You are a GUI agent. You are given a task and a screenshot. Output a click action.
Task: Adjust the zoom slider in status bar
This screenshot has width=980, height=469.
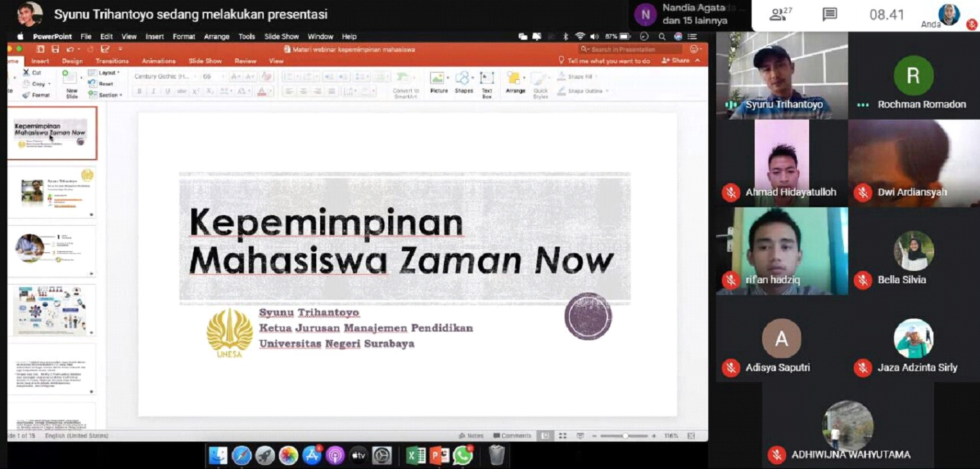coord(625,436)
